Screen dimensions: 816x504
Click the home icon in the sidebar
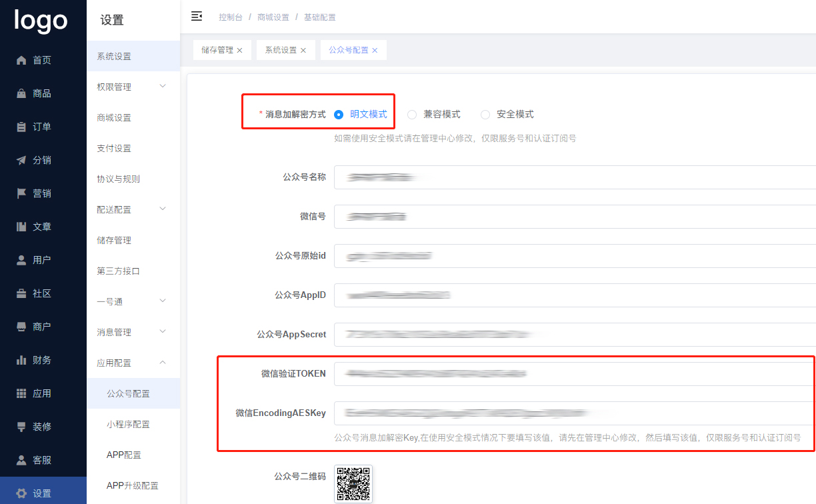(x=21, y=60)
